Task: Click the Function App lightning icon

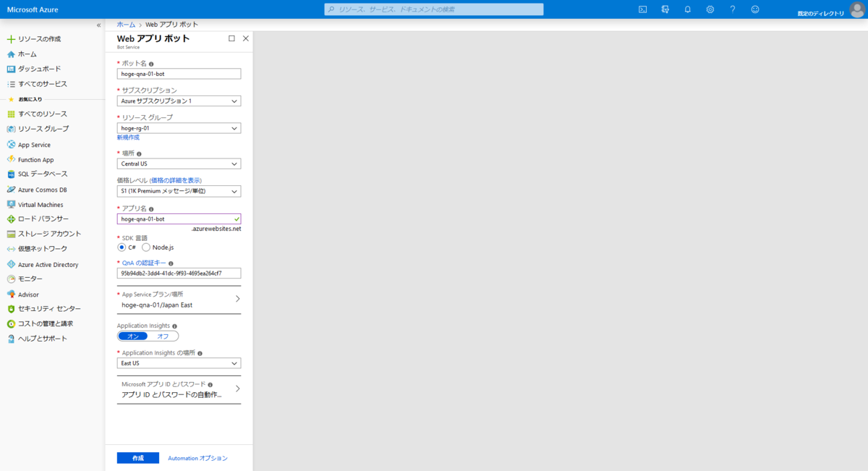Action: [x=11, y=159]
